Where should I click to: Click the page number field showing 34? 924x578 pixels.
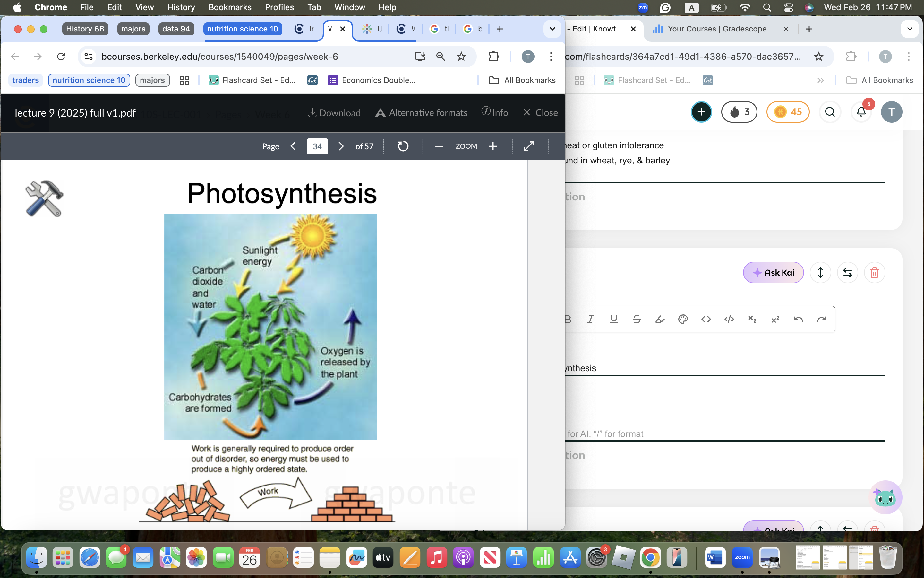pyautogui.click(x=317, y=146)
